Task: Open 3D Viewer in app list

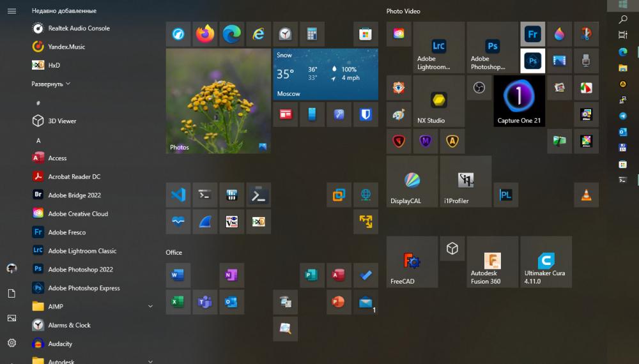Action: (x=94, y=121)
